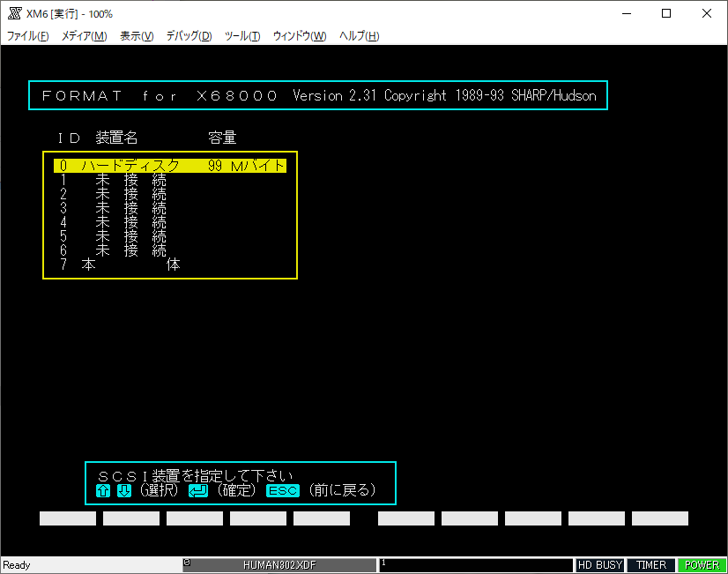Click the 装置名 column header
This screenshot has height=574, width=728.
[116, 138]
